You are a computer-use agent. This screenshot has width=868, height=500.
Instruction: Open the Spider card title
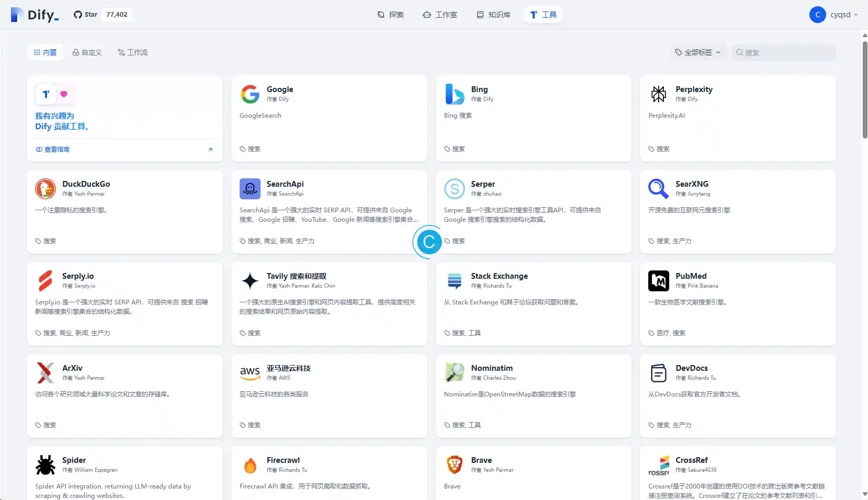tap(74, 460)
